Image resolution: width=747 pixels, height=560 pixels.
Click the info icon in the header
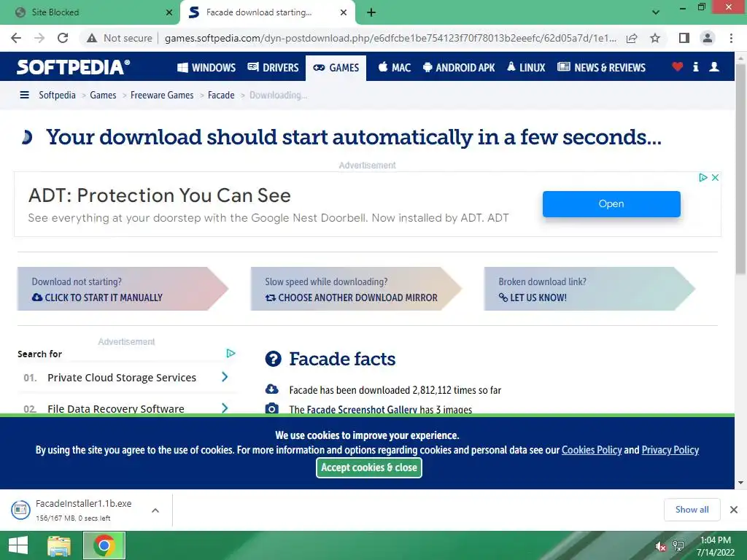click(x=695, y=67)
